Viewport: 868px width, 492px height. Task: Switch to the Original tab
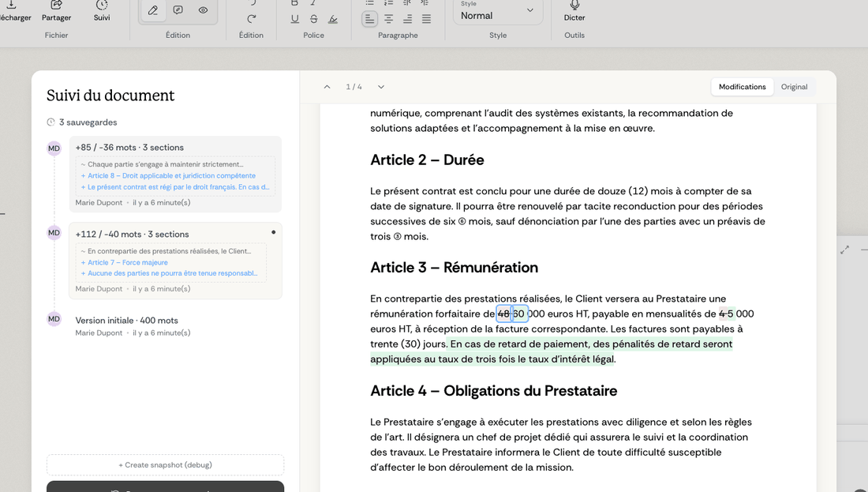click(794, 87)
